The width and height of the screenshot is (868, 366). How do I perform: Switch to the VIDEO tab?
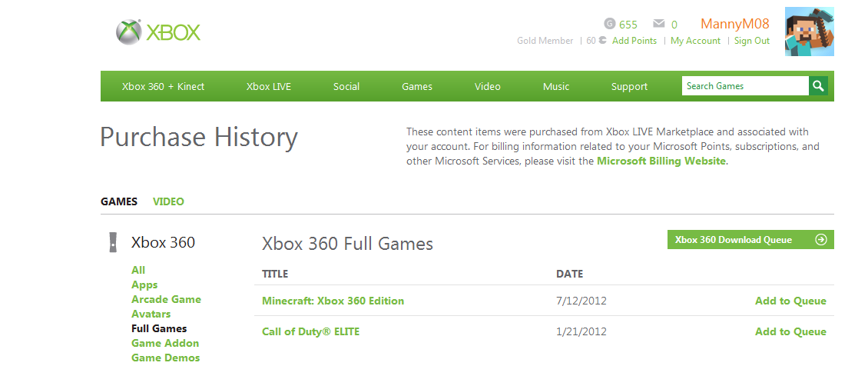(x=168, y=202)
